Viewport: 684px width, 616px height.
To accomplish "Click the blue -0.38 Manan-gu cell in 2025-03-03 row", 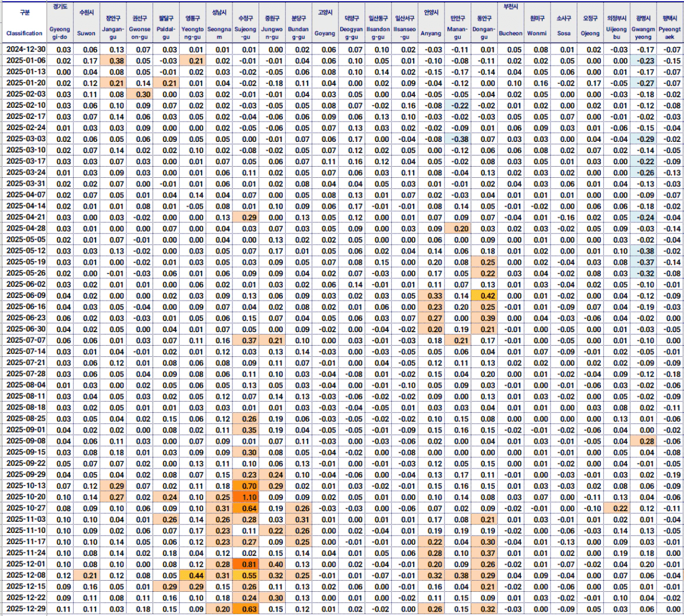I will pyautogui.click(x=458, y=139).
